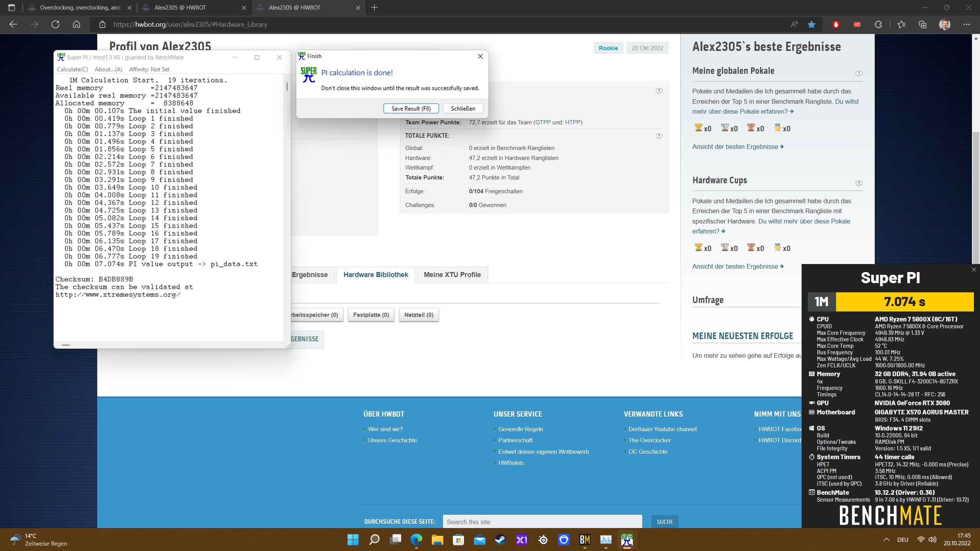Click Ansicht der besten Ergebnisse under Hardware Cups
The image size is (980, 551).
(738, 267)
